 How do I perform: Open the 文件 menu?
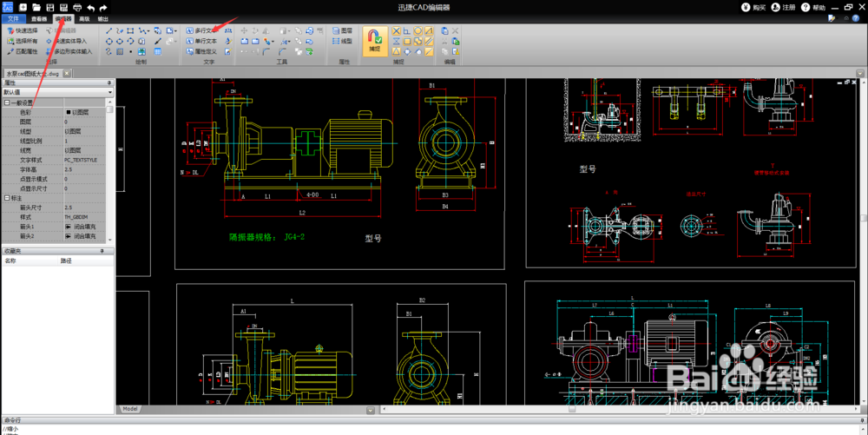(x=13, y=19)
